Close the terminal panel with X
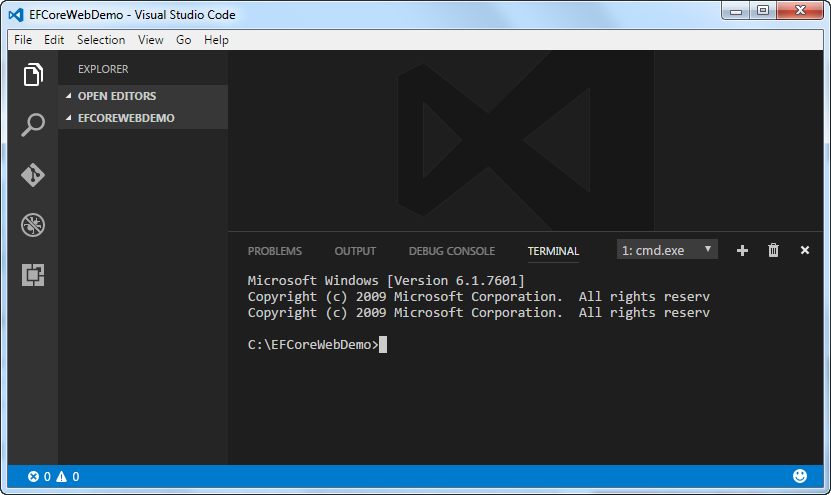 [805, 250]
